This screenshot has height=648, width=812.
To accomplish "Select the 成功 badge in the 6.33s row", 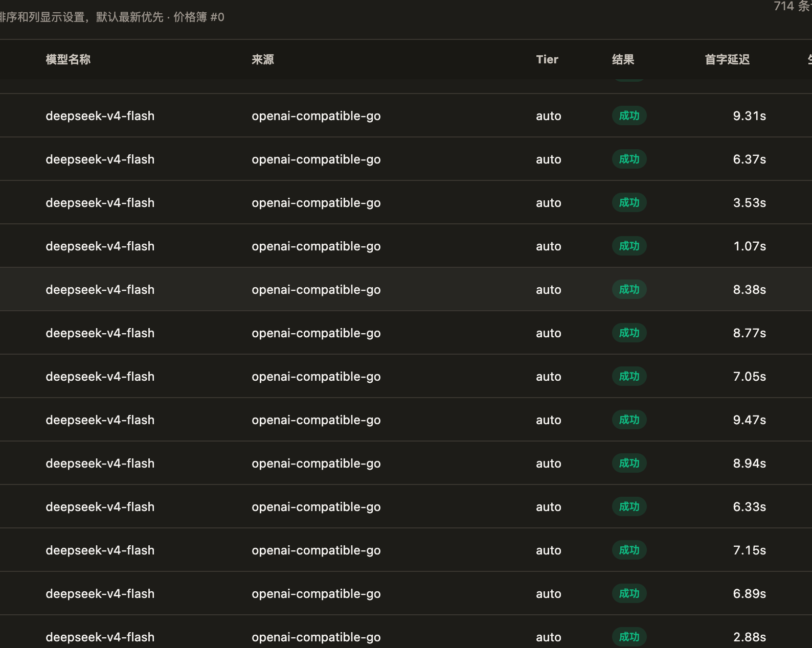I will pos(629,507).
